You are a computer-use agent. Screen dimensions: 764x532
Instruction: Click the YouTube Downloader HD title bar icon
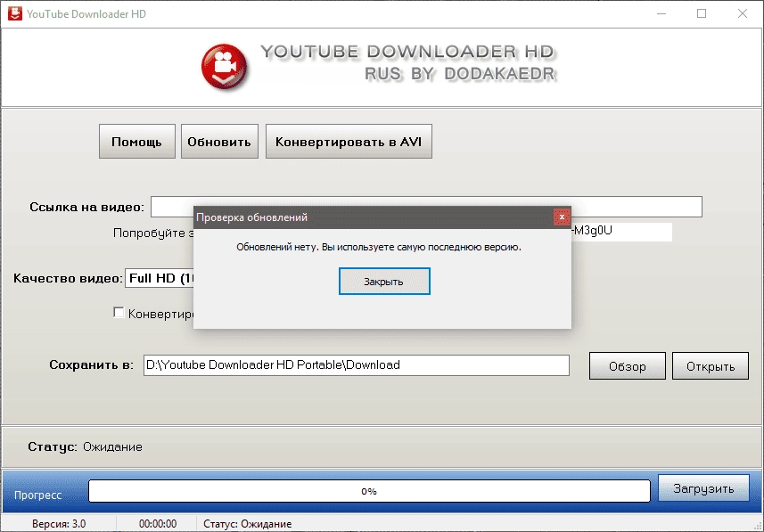point(14,13)
